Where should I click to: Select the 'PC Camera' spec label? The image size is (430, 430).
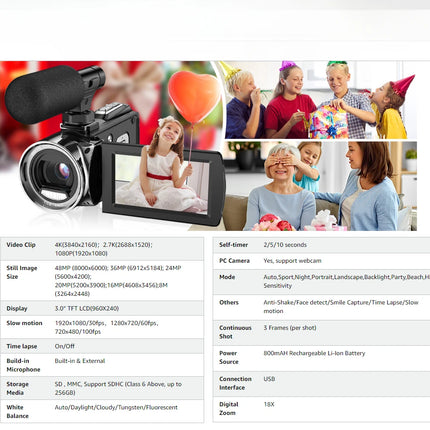(x=234, y=261)
